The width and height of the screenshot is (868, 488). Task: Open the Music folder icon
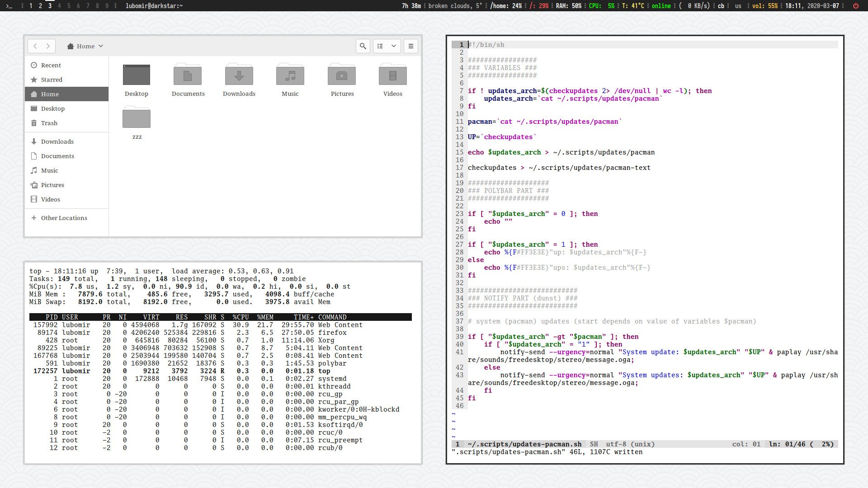pos(290,75)
